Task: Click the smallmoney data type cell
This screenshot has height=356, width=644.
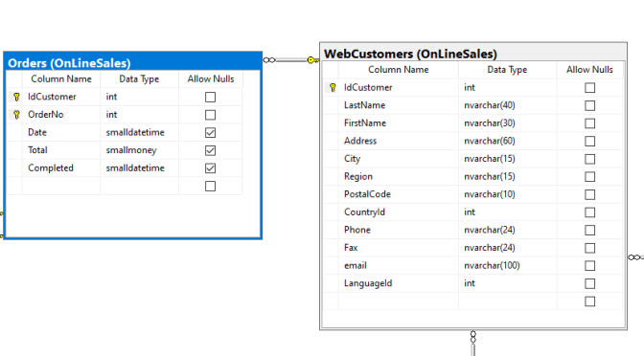Action: click(x=139, y=150)
